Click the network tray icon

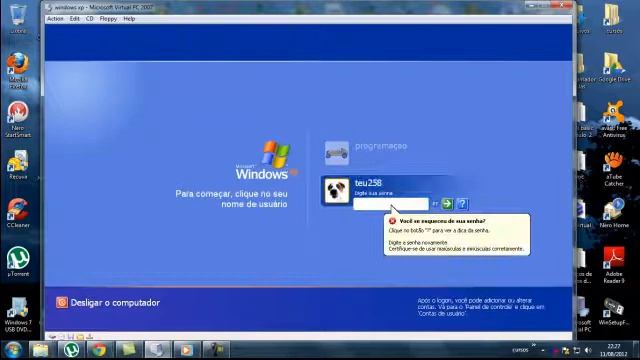click(577, 350)
